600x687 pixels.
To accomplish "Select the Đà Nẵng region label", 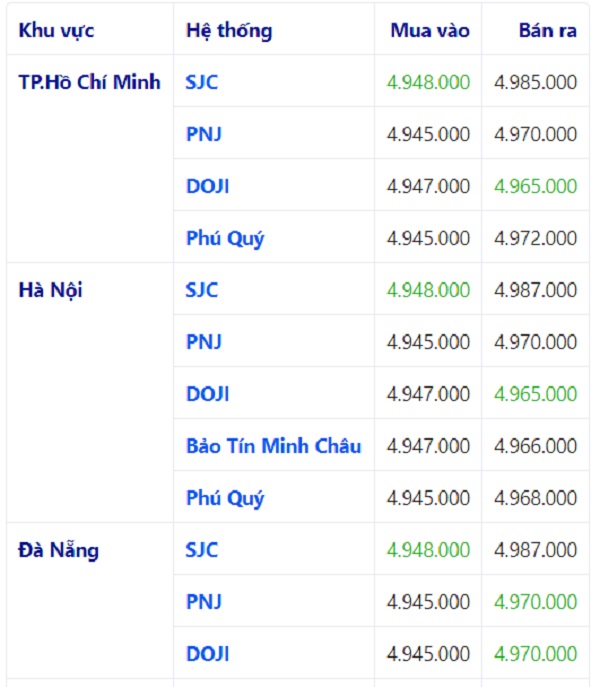I will [x=59, y=550].
